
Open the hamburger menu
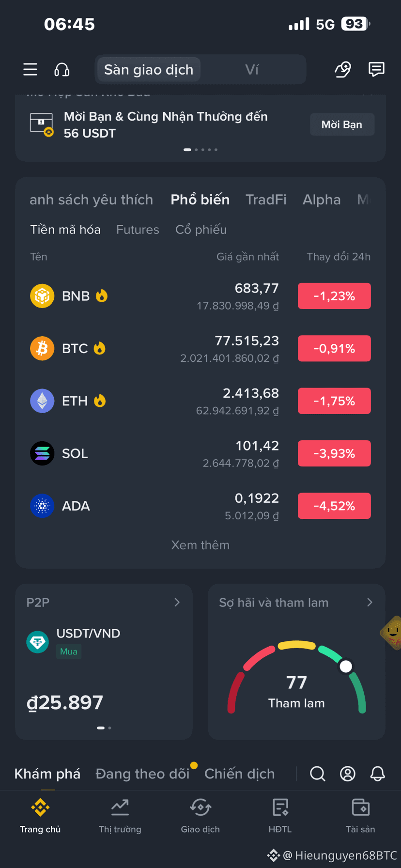30,70
